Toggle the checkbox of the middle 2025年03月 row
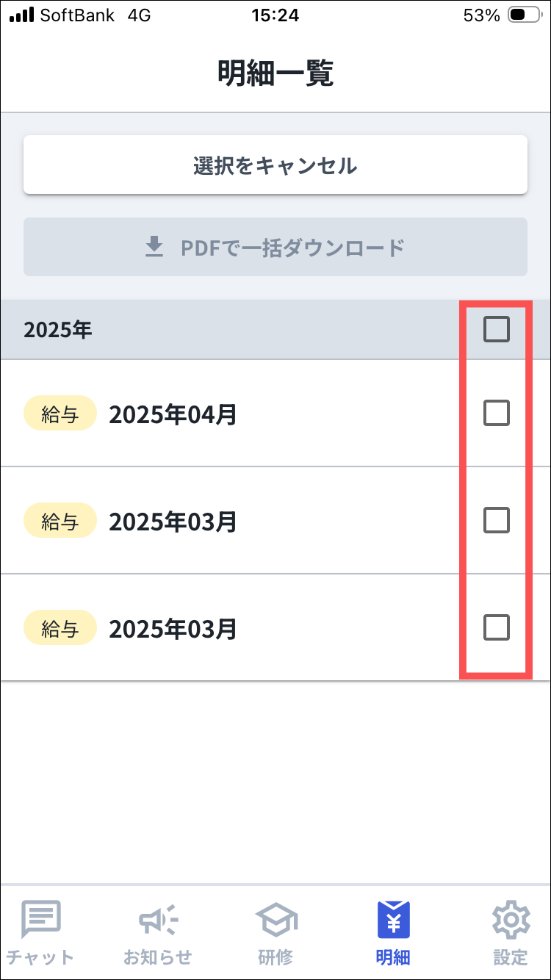551x980 pixels. coord(497,520)
